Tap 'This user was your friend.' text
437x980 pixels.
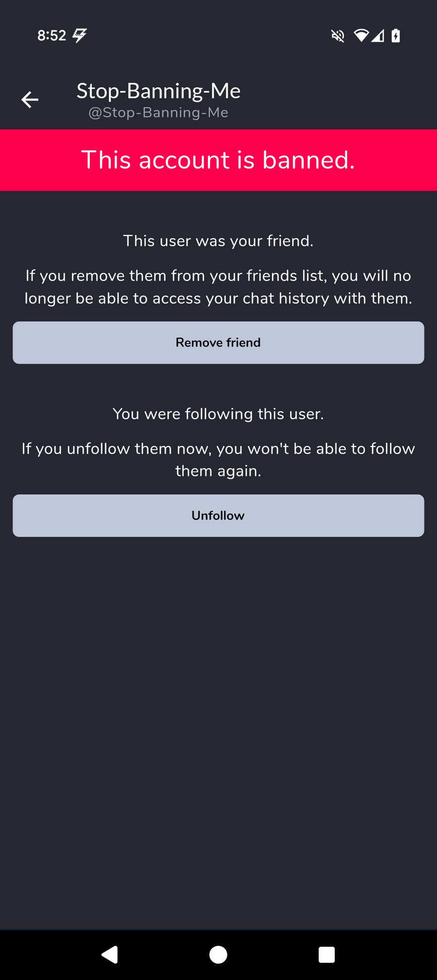(218, 241)
